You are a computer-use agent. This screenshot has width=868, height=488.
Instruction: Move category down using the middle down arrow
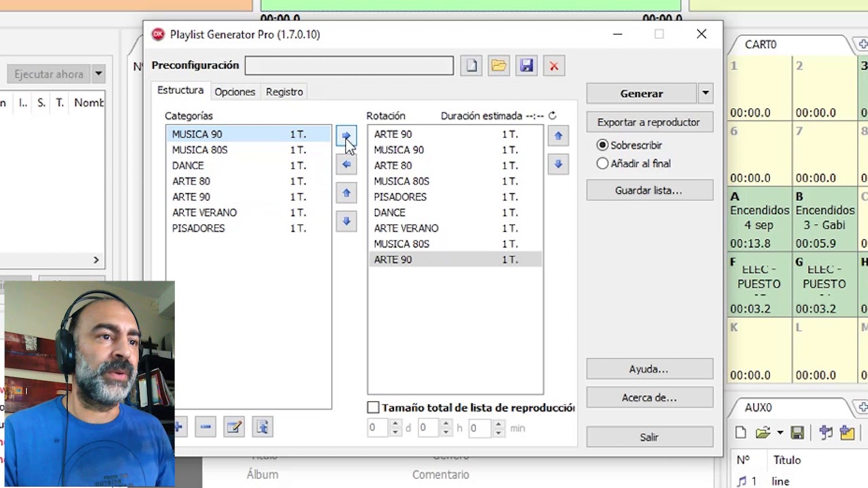tap(346, 221)
